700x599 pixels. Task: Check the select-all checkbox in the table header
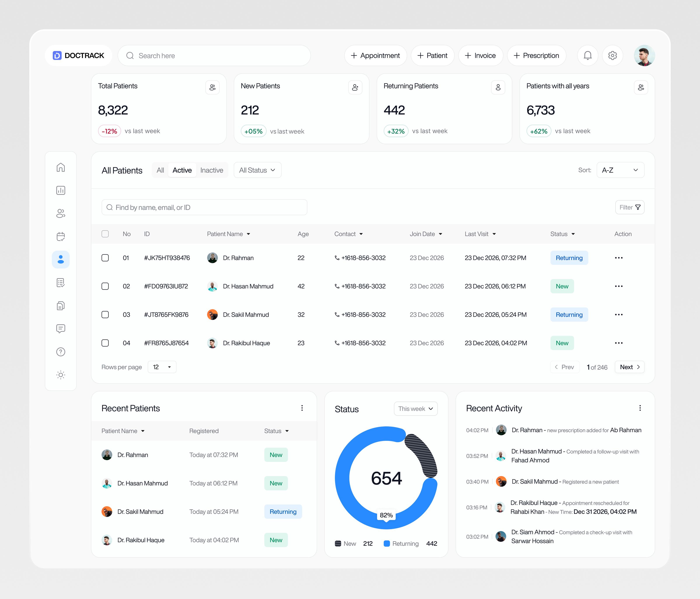click(105, 234)
